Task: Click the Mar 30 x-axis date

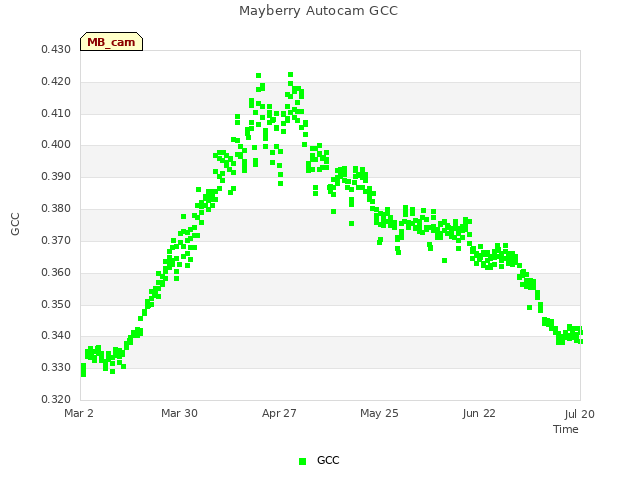Action: [x=179, y=413]
